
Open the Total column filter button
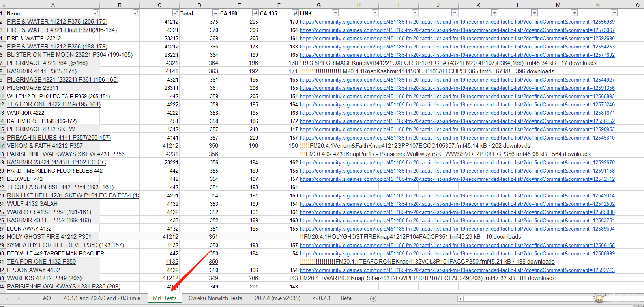[x=215, y=13]
